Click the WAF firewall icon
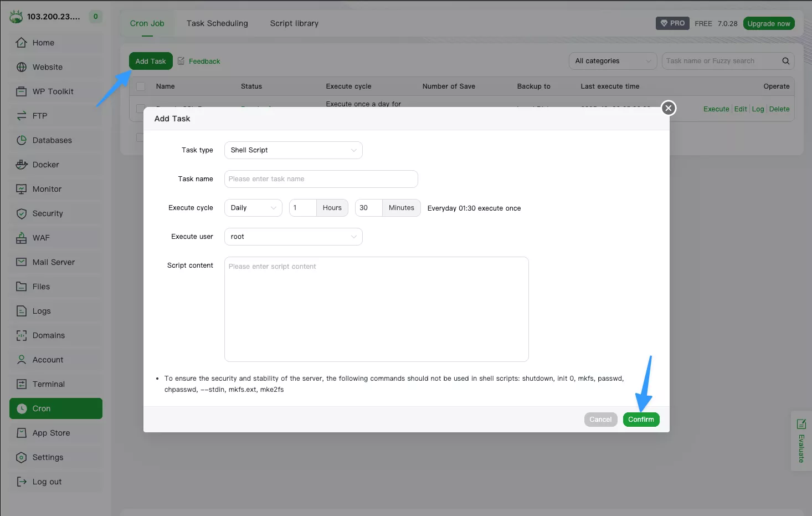812x516 pixels. 22,238
